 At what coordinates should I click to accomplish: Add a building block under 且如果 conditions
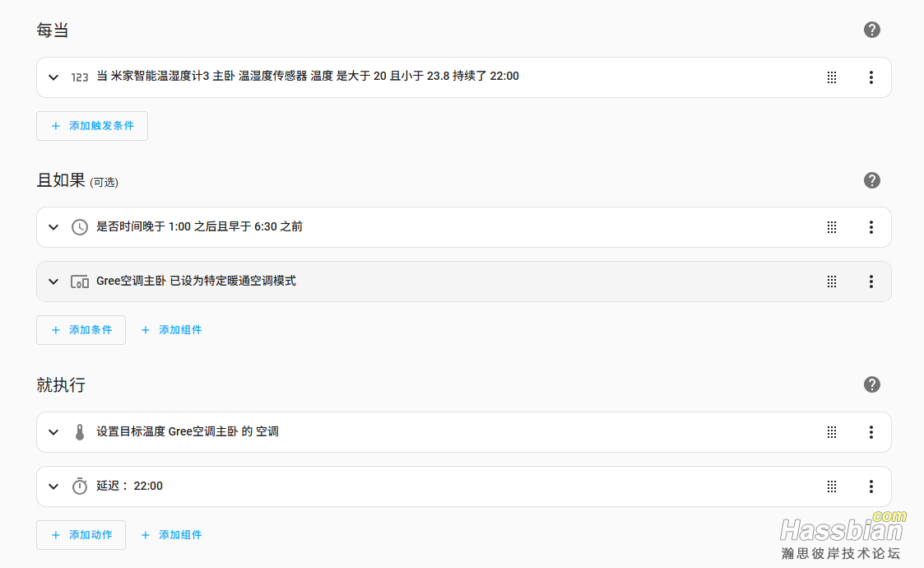171,330
